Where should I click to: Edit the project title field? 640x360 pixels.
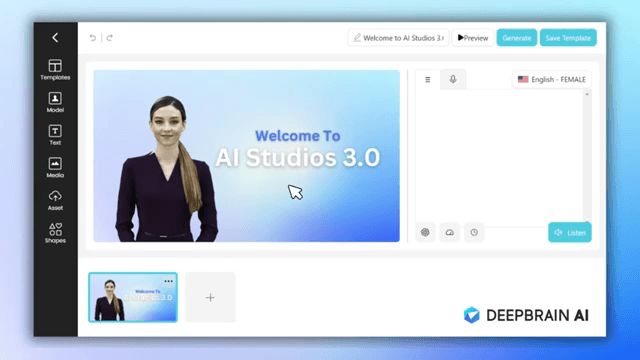pyautogui.click(x=398, y=38)
